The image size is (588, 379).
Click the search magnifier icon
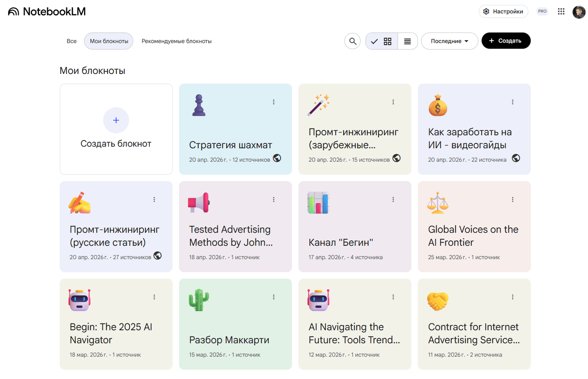pos(352,41)
